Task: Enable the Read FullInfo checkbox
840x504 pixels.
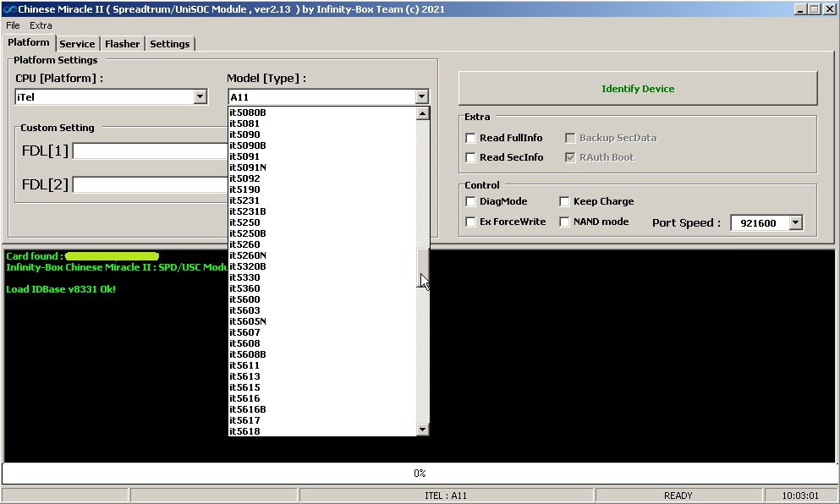Action: tap(471, 138)
